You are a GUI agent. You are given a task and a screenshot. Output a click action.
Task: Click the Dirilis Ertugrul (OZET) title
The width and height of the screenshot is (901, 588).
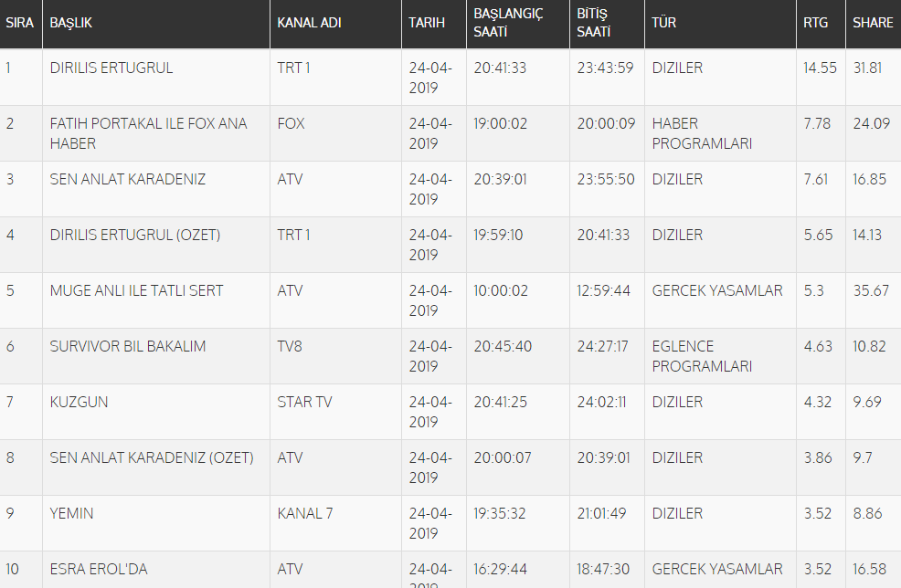click(x=135, y=235)
